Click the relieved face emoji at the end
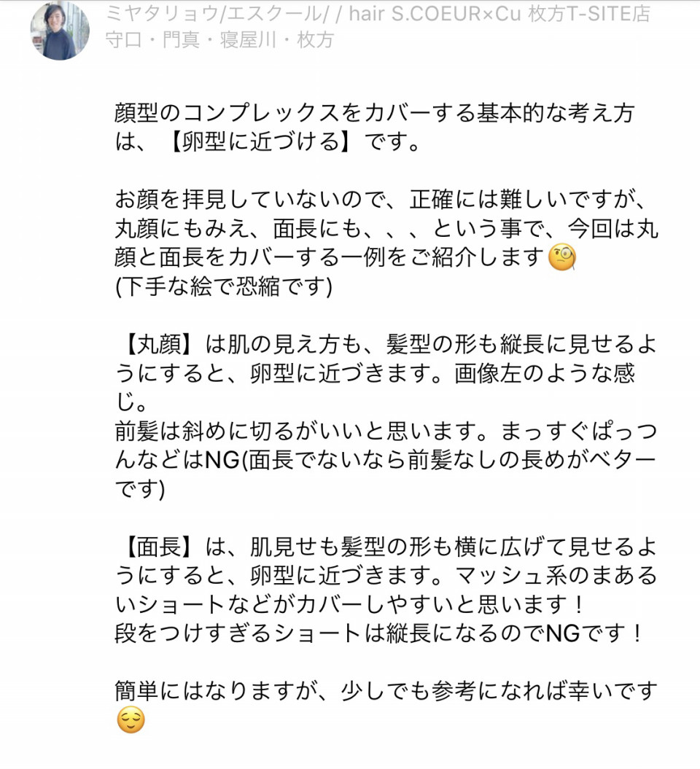 [131, 720]
